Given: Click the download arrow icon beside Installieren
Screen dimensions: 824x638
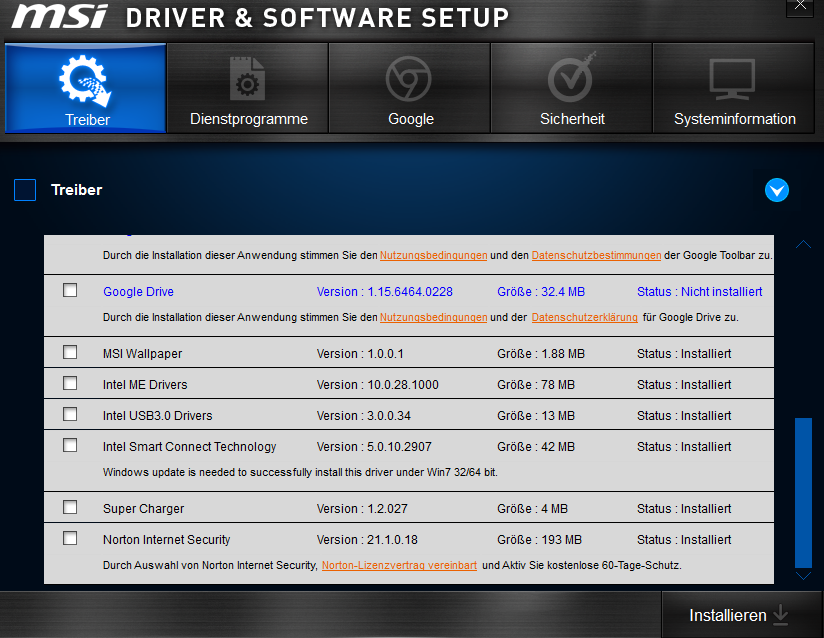Looking at the screenshot, I should (781, 615).
